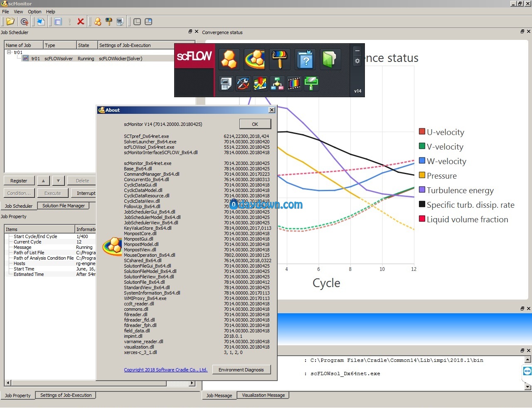Click the copyright-question mark icon in the toolbar
Viewport: 532px width, 408px height.
[x=25, y=22]
